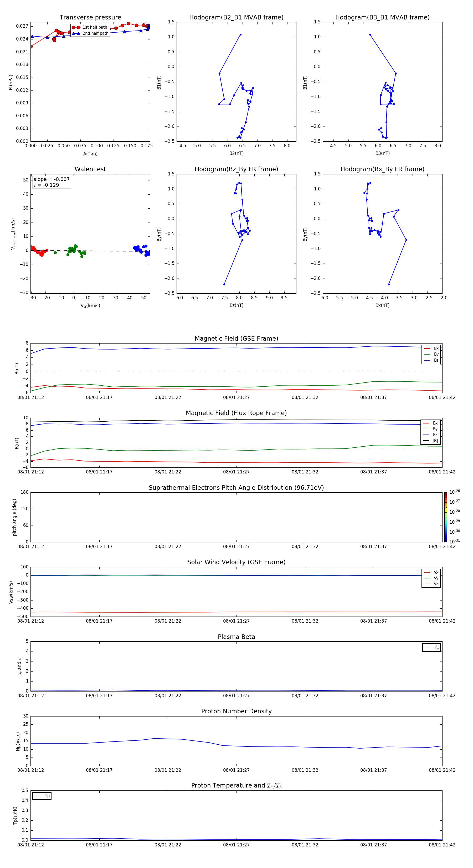Click the "Np(#/cc)" y-axis label

18,741
